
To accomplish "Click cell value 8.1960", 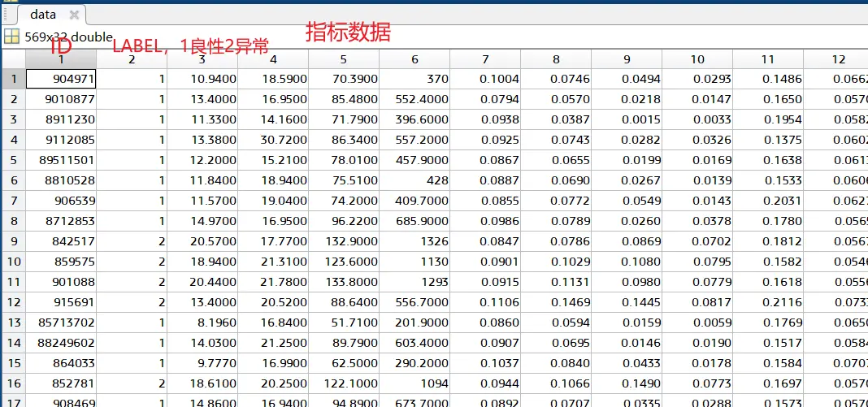I will coord(202,323).
